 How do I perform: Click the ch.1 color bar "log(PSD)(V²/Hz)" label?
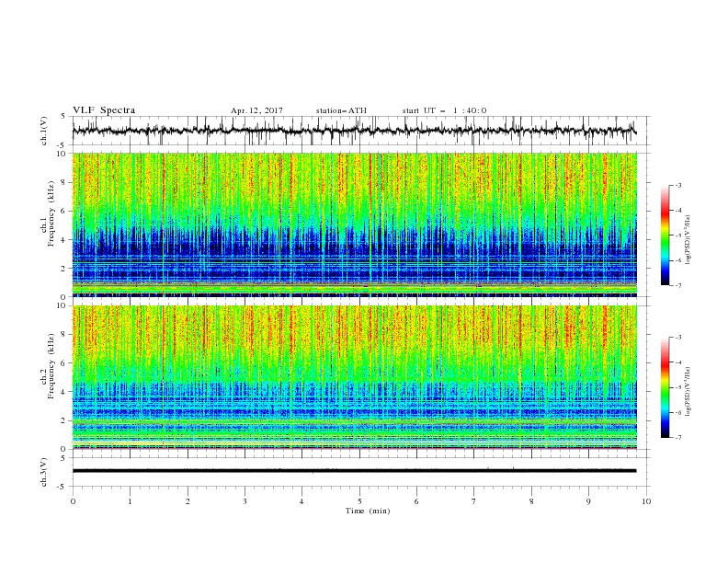pos(688,240)
